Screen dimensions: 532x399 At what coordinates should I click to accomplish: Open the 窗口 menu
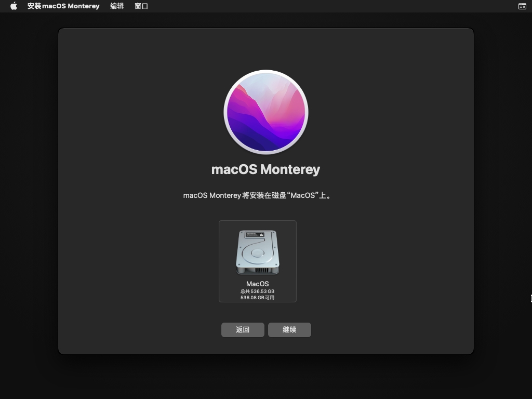coord(141,6)
